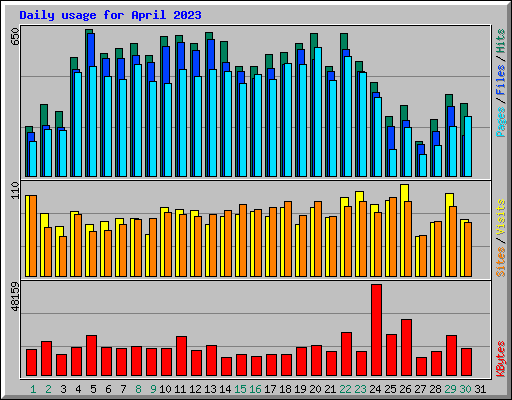Click day label 3 on the x-axis
This screenshot has width=512, height=400.
63,389
